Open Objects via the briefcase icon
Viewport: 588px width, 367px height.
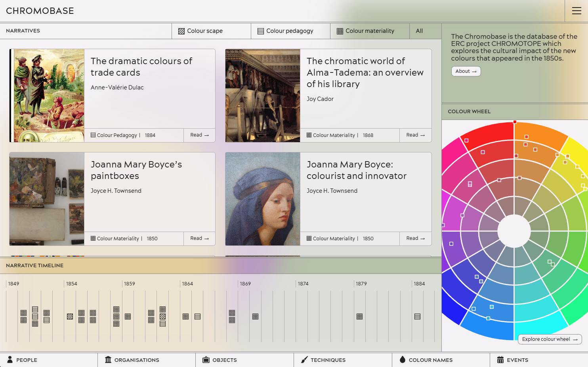(206, 359)
